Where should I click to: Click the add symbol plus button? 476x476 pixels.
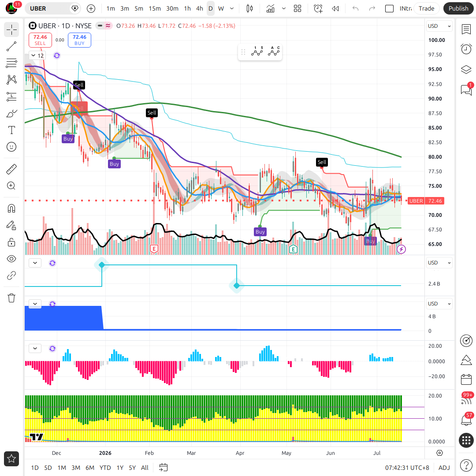91,8
